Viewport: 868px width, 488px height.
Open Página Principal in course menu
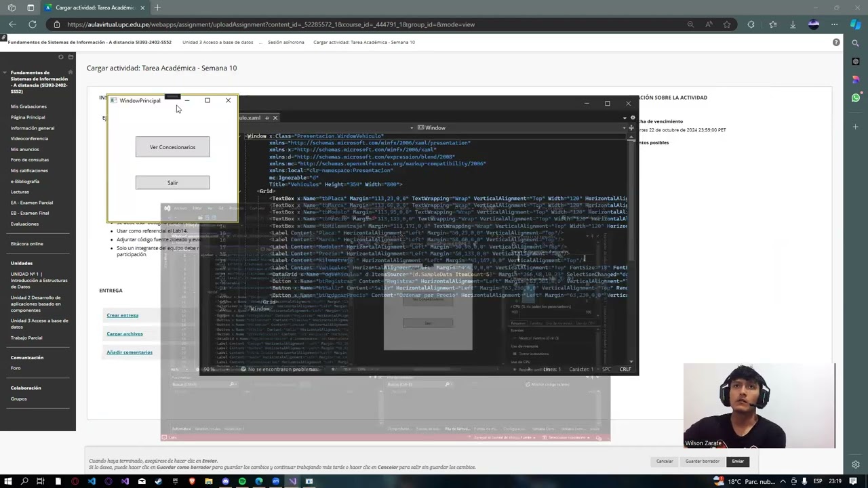point(28,117)
